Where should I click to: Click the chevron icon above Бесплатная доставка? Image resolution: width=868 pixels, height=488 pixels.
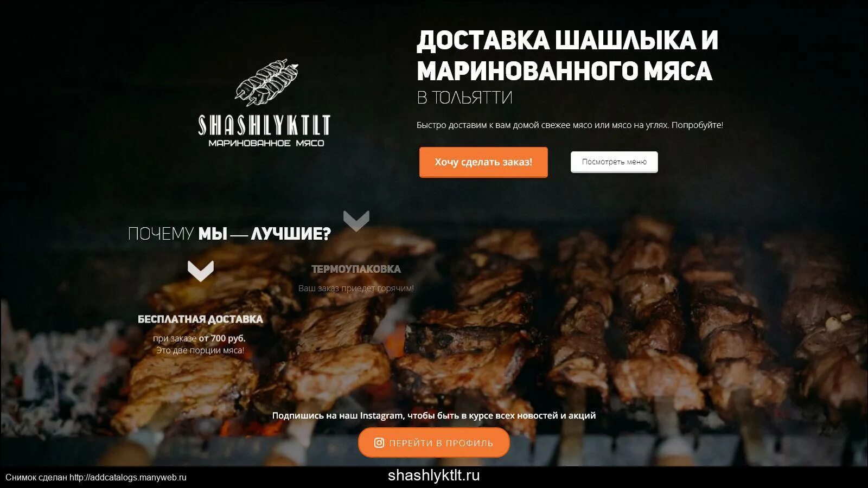[x=201, y=271]
